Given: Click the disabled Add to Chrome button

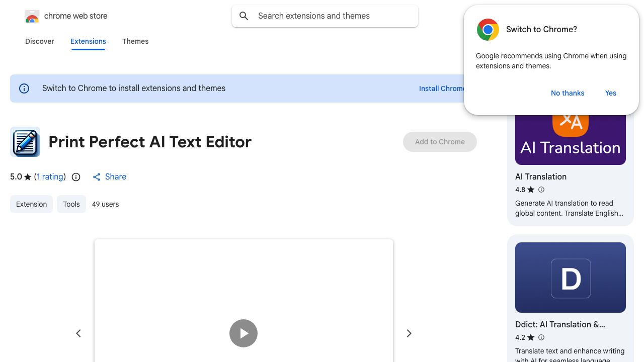Looking at the screenshot, I should tap(440, 142).
